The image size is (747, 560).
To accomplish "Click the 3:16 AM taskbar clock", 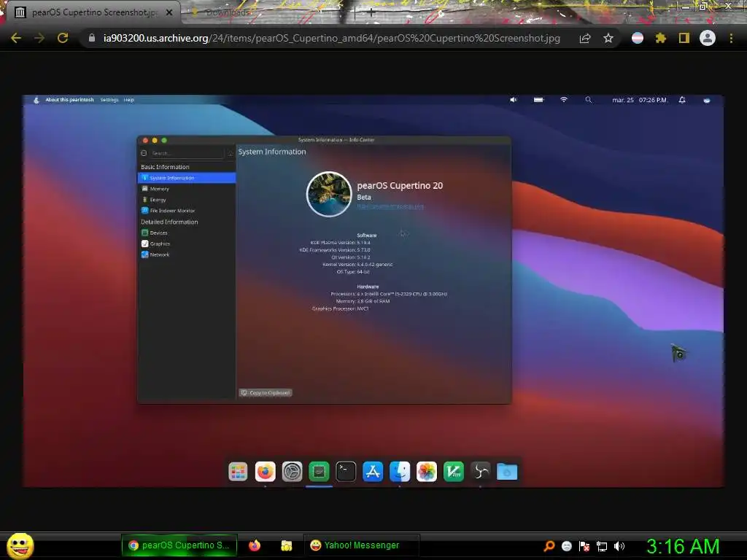I will 683,546.
